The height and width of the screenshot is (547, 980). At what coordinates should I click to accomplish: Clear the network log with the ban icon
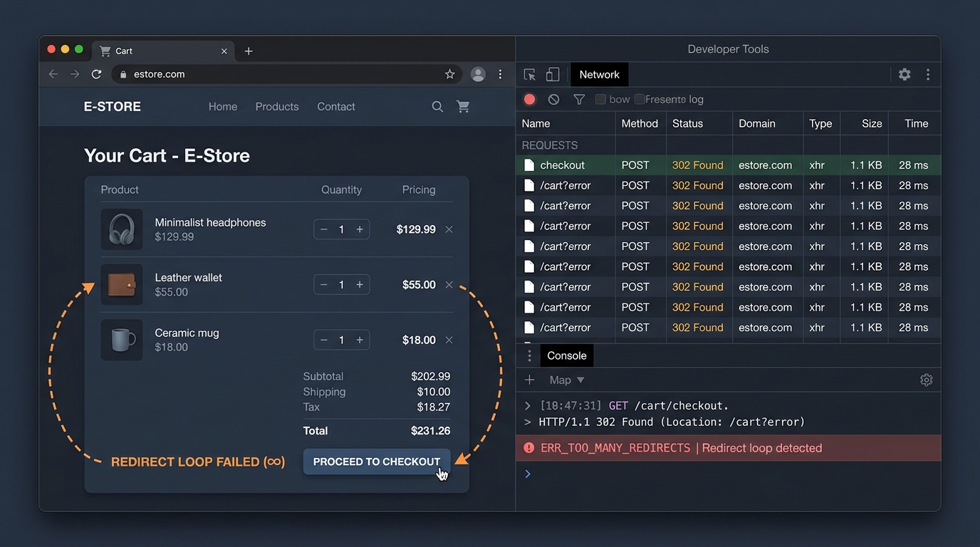pos(553,100)
